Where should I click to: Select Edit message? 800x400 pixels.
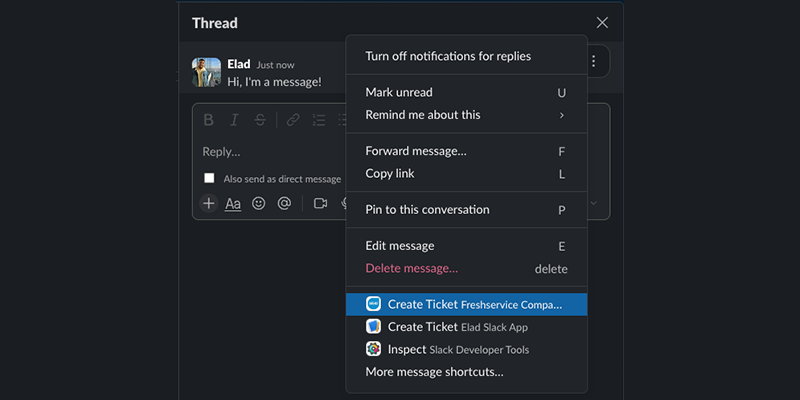pos(466,246)
